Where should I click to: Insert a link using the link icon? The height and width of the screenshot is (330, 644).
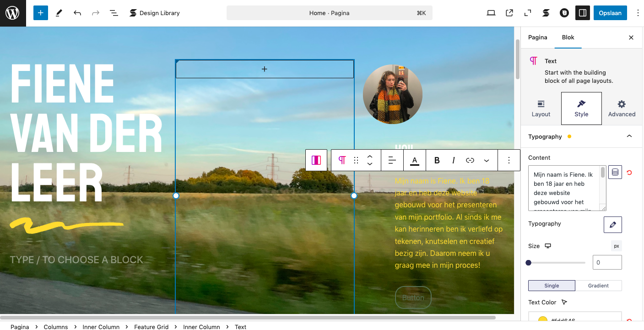tap(470, 160)
